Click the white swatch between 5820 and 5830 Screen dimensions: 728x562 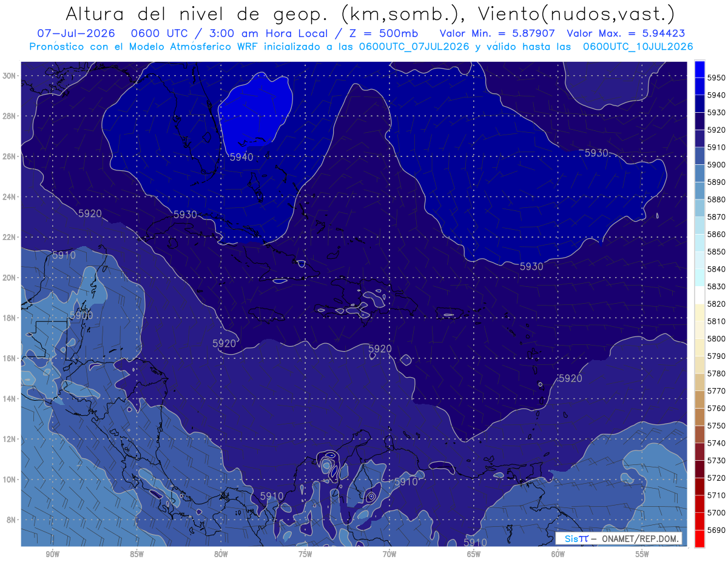click(x=699, y=295)
